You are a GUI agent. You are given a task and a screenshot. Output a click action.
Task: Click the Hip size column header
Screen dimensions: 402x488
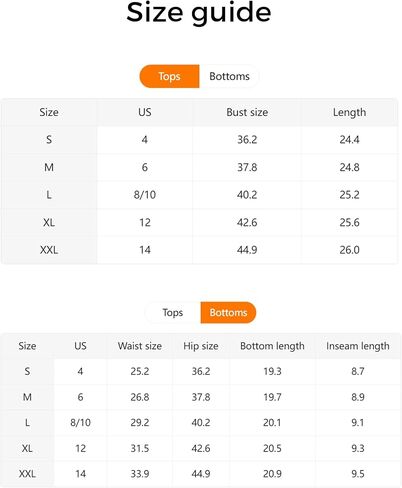(x=201, y=346)
